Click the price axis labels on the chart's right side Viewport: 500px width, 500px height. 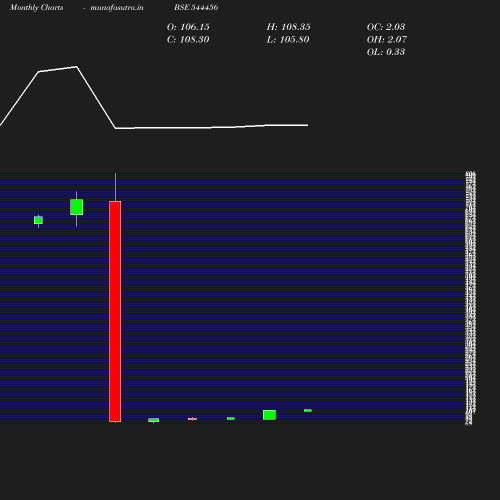(470, 298)
